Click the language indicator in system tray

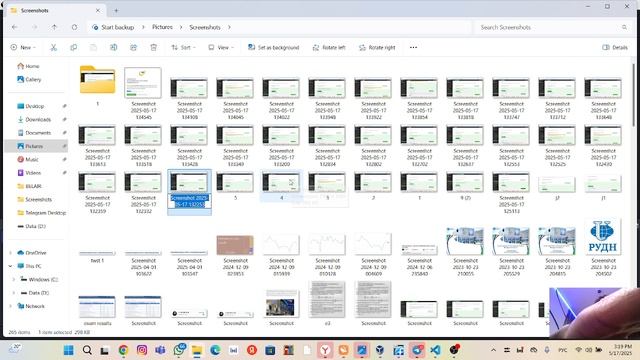(x=562, y=350)
